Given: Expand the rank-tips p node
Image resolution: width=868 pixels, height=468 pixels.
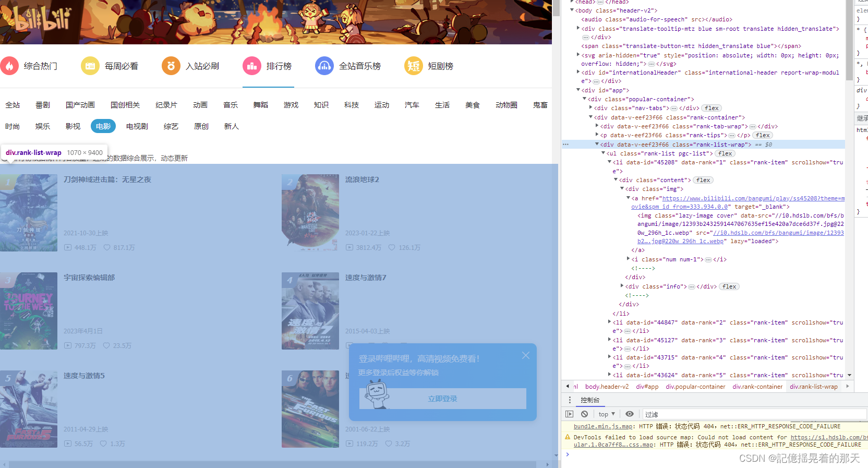Looking at the screenshot, I should pos(597,135).
